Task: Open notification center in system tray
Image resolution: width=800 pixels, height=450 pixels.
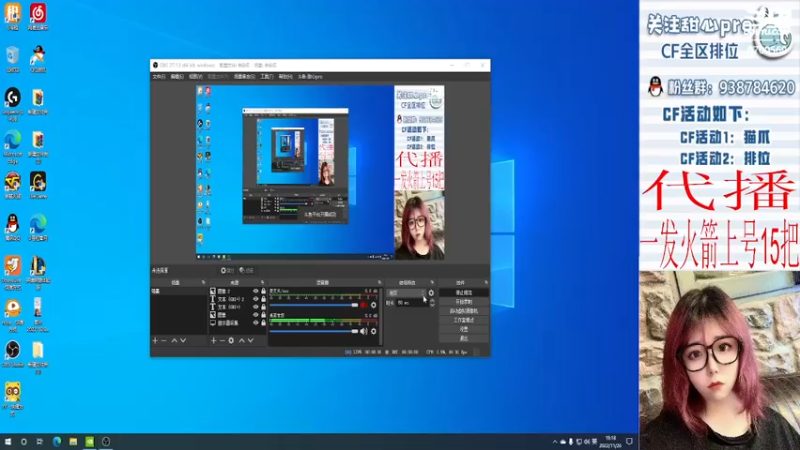Action: click(630, 442)
